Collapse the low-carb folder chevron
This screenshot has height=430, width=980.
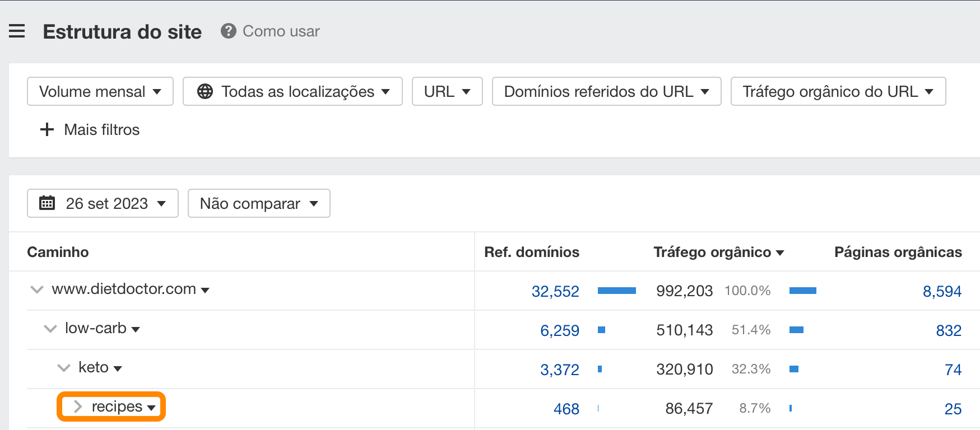[50, 329]
